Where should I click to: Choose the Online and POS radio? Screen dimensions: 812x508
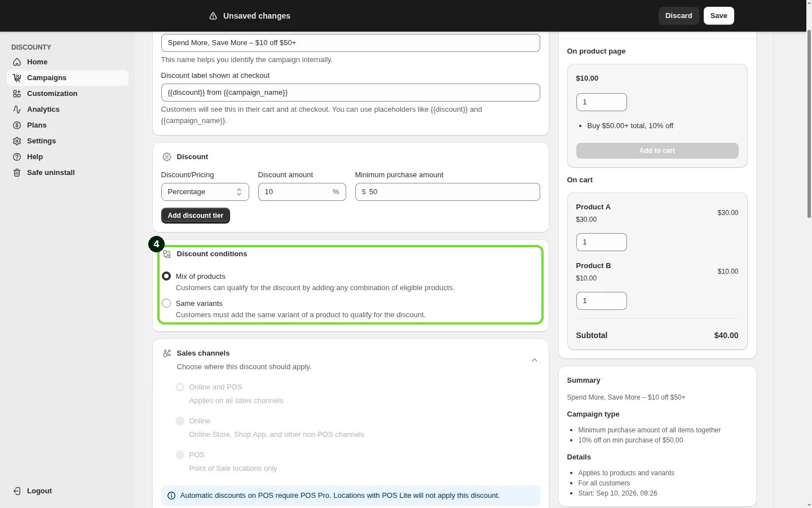pos(180,387)
